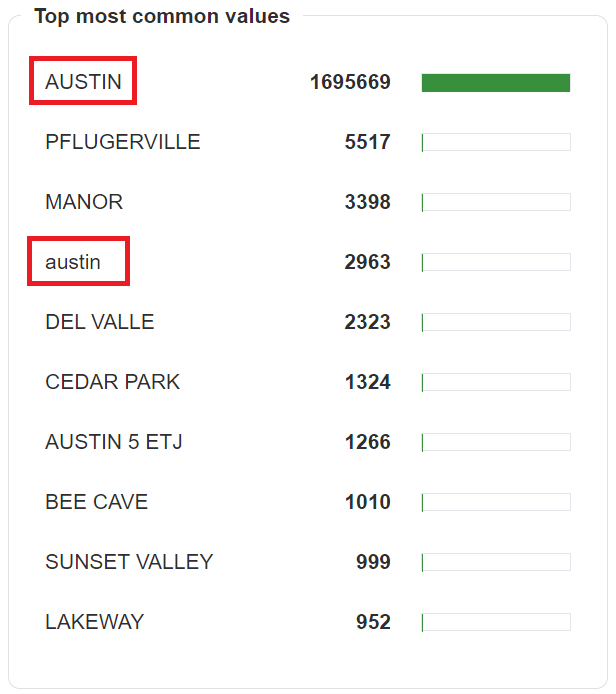Click the count 2963 for lowercase austin

click(x=367, y=262)
